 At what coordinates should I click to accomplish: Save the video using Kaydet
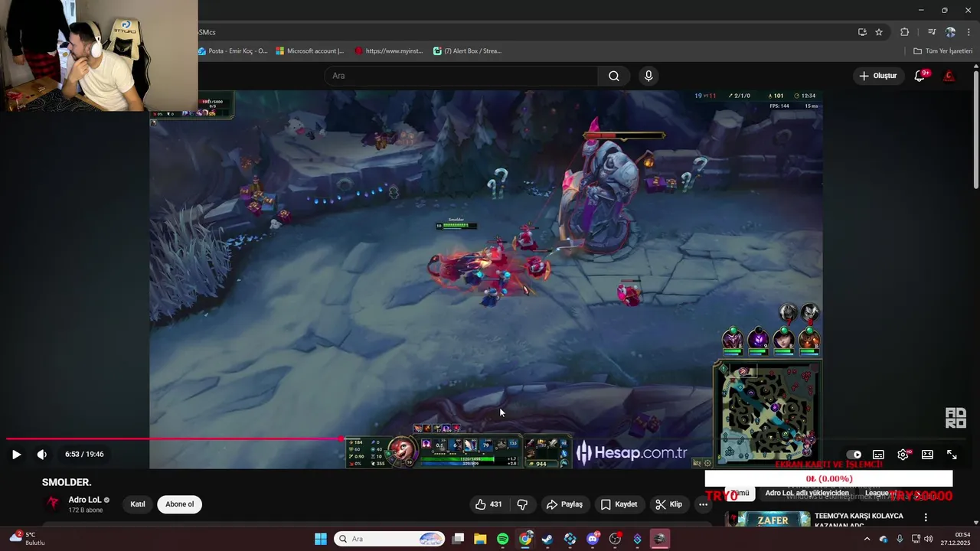click(619, 504)
